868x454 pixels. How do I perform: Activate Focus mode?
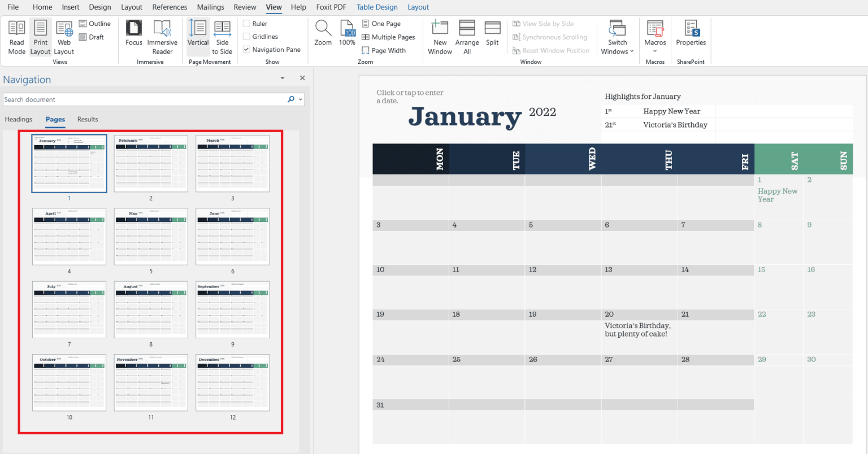(x=133, y=37)
